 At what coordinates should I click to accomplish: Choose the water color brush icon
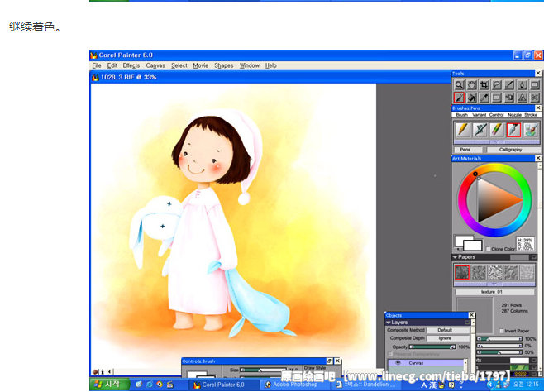coord(531,130)
